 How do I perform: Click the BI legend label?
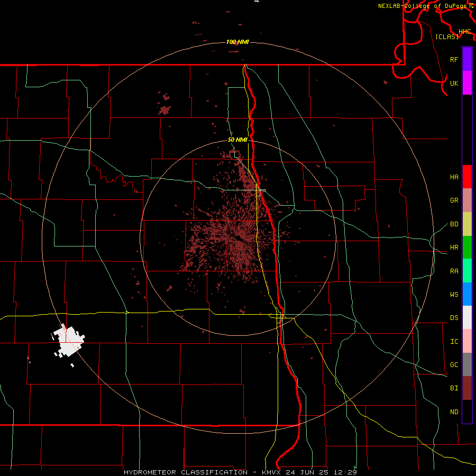[454, 388]
